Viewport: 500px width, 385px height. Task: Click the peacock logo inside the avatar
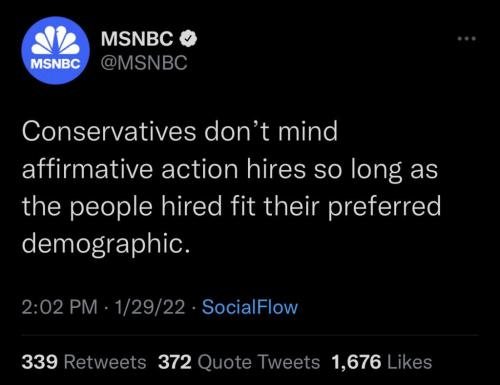pos(56,40)
